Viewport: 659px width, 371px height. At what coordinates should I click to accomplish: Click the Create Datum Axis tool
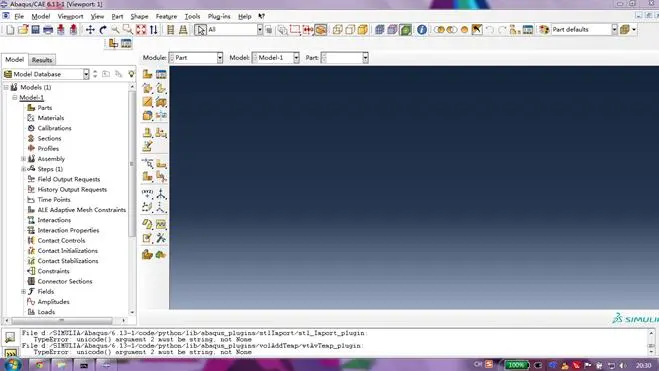(161, 194)
